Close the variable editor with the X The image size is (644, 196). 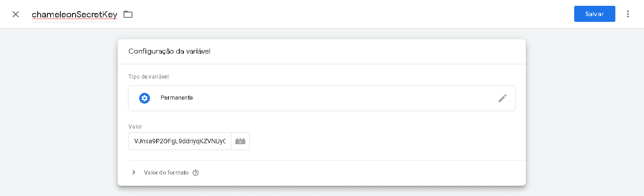[16, 14]
